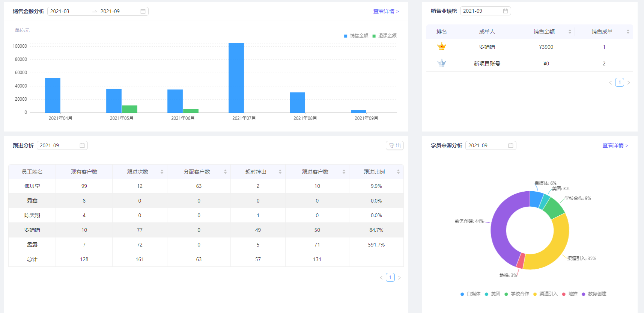Click 总计 row label

[32, 259]
